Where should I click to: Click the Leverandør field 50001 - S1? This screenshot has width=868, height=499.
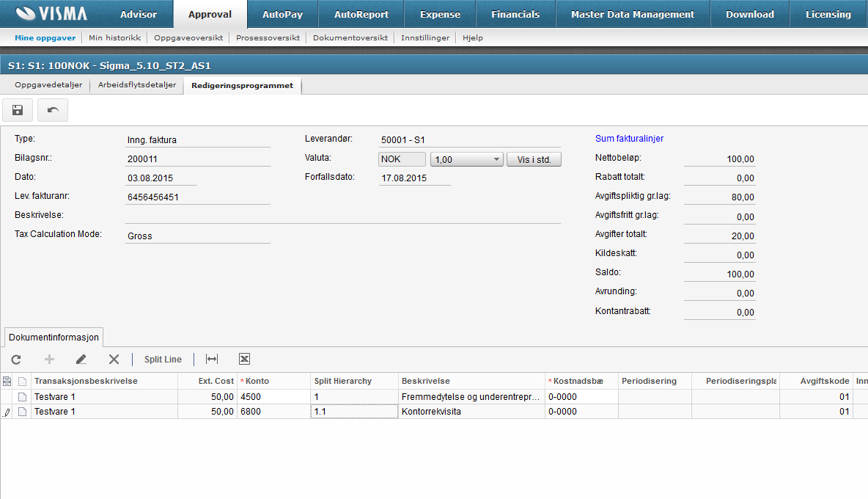470,139
